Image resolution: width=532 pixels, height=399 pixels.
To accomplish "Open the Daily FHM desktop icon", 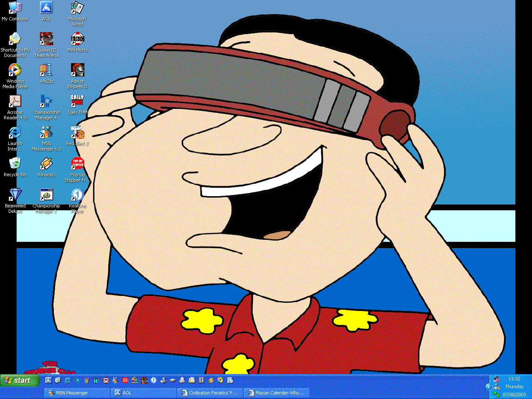I will coord(77,104).
